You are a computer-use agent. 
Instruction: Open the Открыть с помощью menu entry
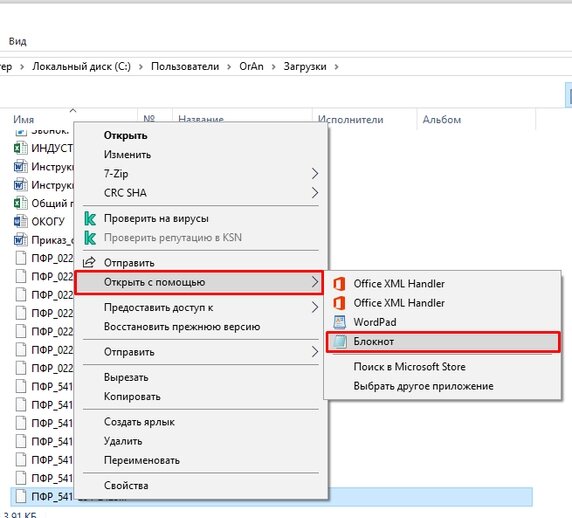(199, 282)
